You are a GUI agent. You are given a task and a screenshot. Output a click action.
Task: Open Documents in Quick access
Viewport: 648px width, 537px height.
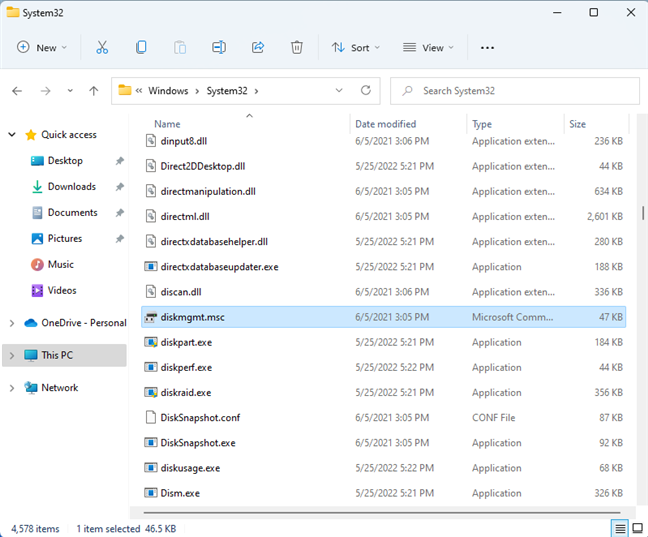click(72, 212)
